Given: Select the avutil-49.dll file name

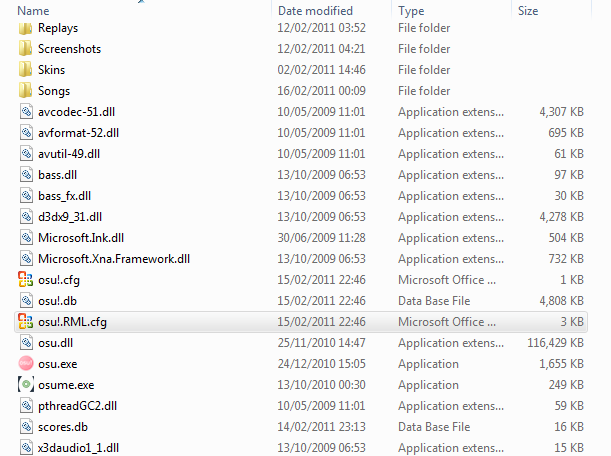Looking at the screenshot, I should (x=69, y=154).
